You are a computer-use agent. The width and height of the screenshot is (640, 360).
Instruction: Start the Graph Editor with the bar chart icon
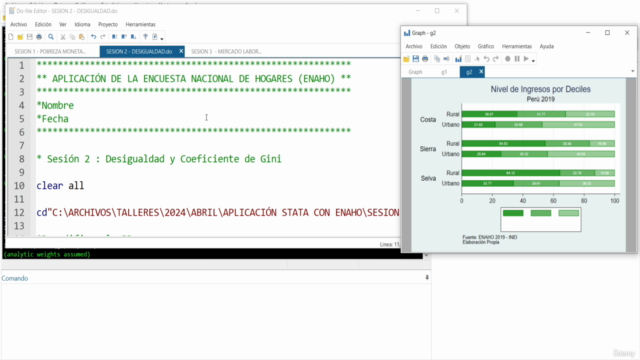(x=458, y=59)
